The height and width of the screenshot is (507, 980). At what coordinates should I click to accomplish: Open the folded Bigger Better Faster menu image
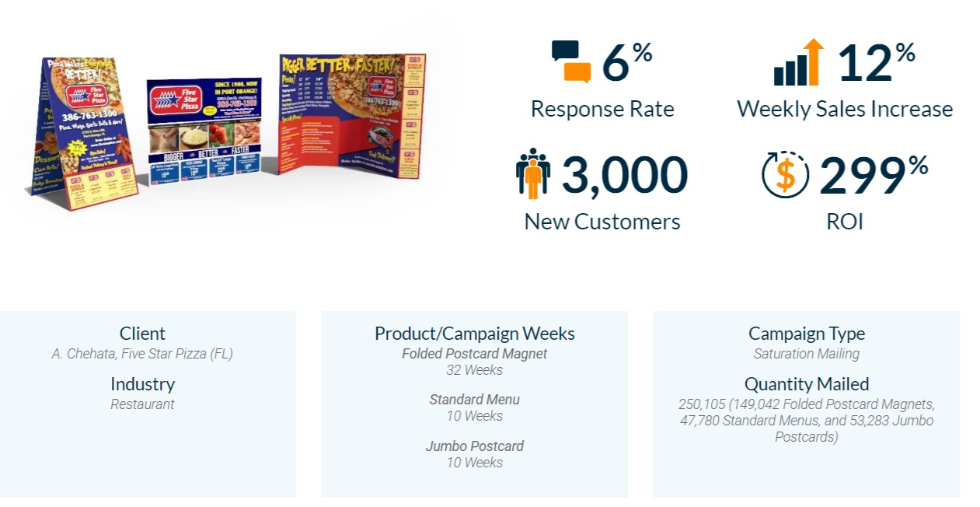351,109
